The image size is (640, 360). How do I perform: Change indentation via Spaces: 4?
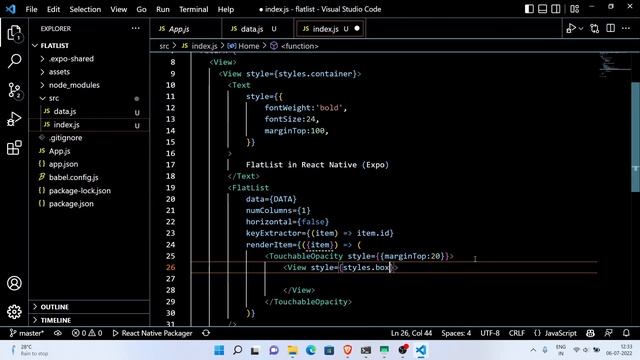tap(456, 333)
